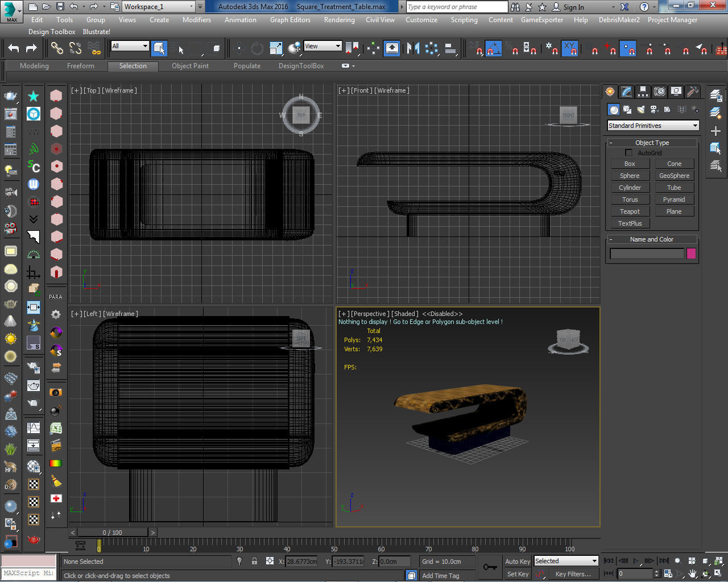This screenshot has width=728, height=582.
Task: Toggle the Selection Lock padlock
Action: click(254, 561)
